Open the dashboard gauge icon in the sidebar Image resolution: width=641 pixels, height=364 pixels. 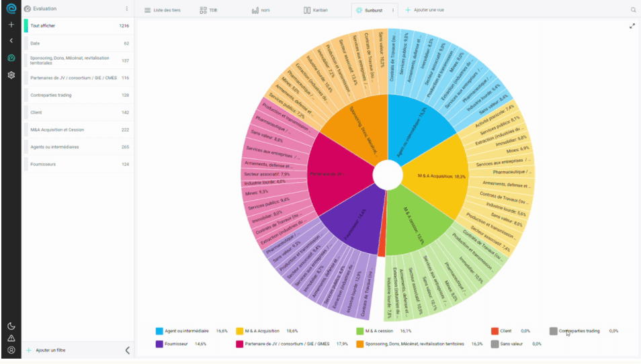click(x=11, y=58)
